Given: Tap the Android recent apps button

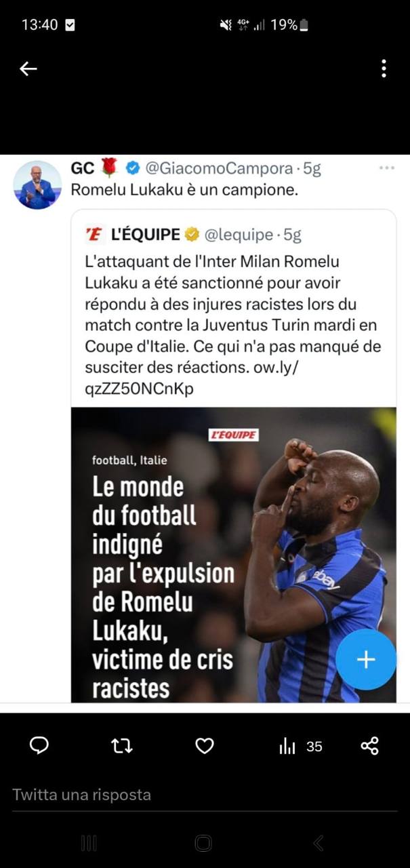Looking at the screenshot, I should point(89,843).
